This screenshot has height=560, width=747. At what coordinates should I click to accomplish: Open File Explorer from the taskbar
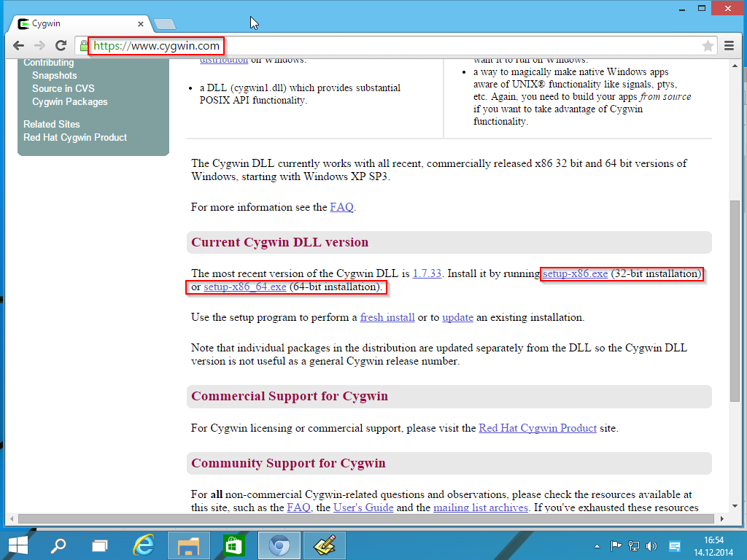189,545
